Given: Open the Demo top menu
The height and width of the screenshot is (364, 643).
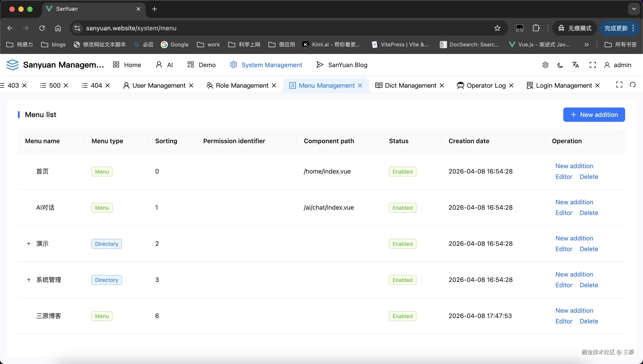Looking at the screenshot, I should click(201, 65).
